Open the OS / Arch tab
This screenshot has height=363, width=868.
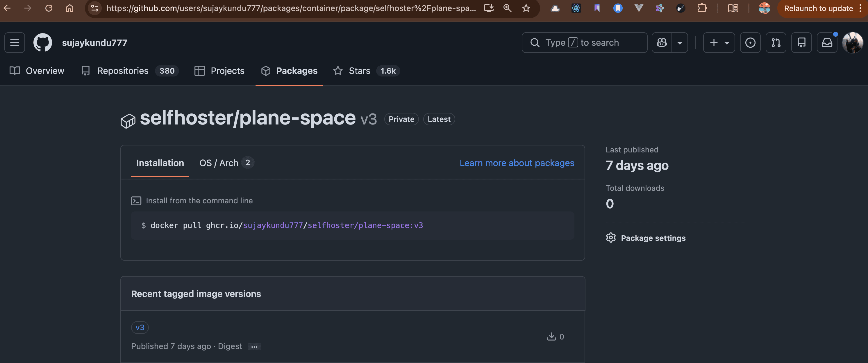coord(227,163)
